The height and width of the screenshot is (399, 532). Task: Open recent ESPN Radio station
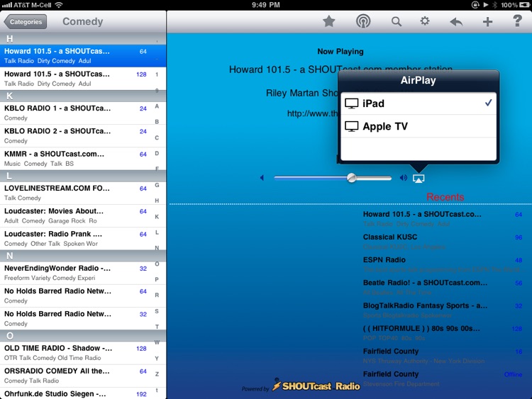click(x=443, y=264)
